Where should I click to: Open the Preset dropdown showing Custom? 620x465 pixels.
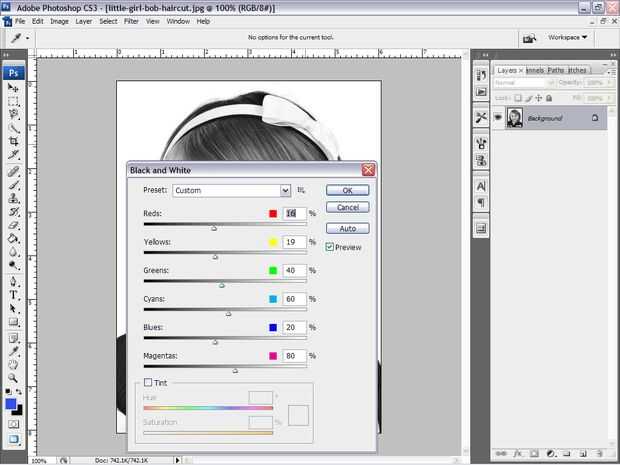tap(231, 190)
